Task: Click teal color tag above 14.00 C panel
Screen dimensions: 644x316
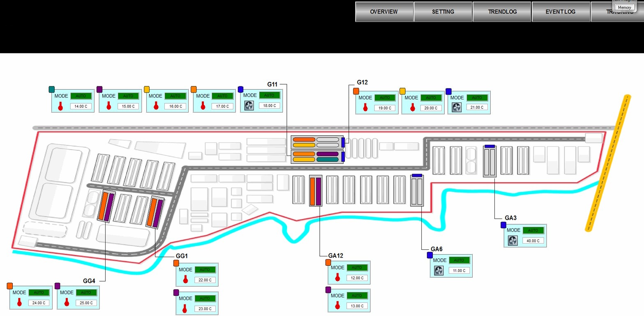Action: 52,89
